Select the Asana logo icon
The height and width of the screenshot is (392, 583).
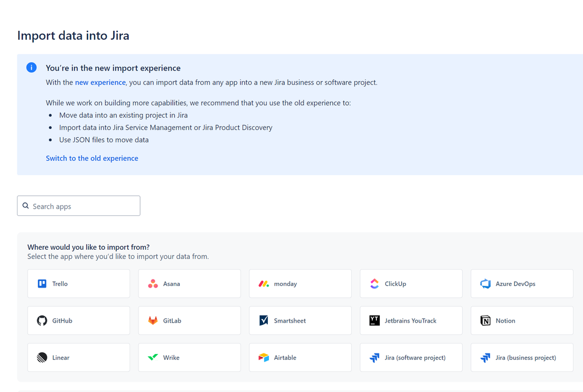(153, 284)
